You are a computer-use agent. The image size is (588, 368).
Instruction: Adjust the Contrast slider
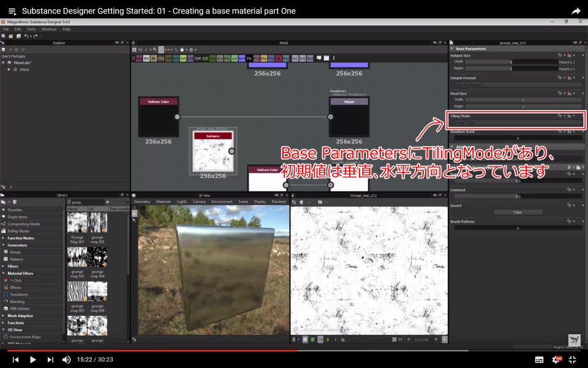[x=518, y=197]
